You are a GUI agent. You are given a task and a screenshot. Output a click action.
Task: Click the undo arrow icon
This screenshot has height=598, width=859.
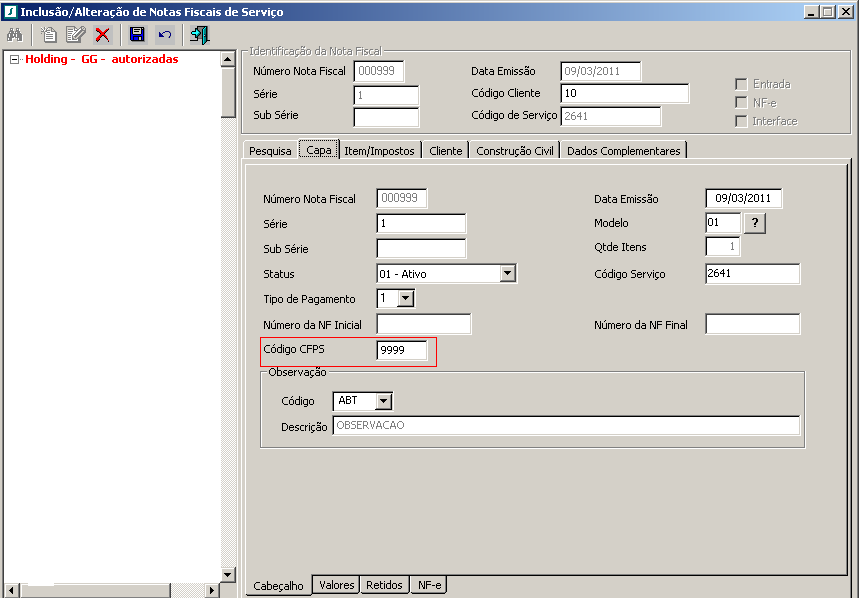click(165, 35)
